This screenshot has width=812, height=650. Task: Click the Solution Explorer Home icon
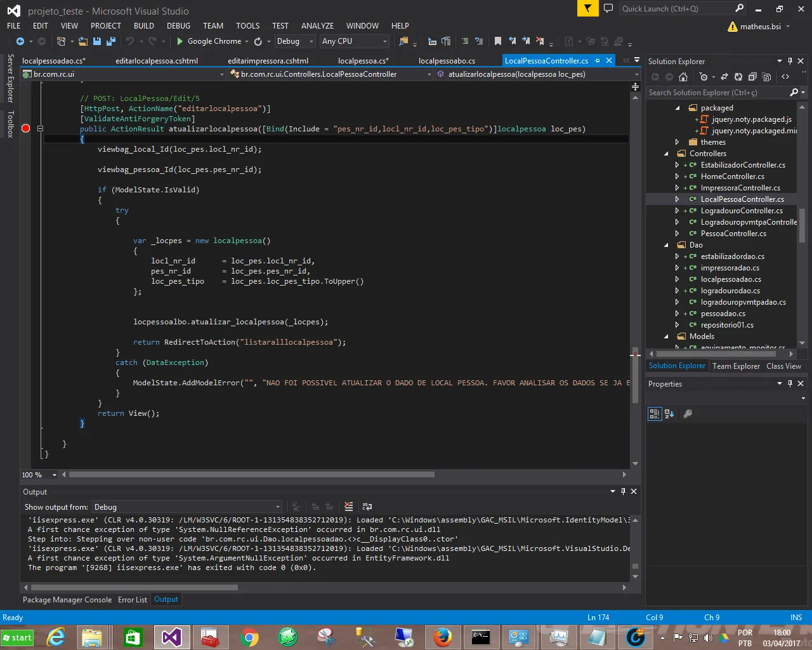click(x=683, y=77)
